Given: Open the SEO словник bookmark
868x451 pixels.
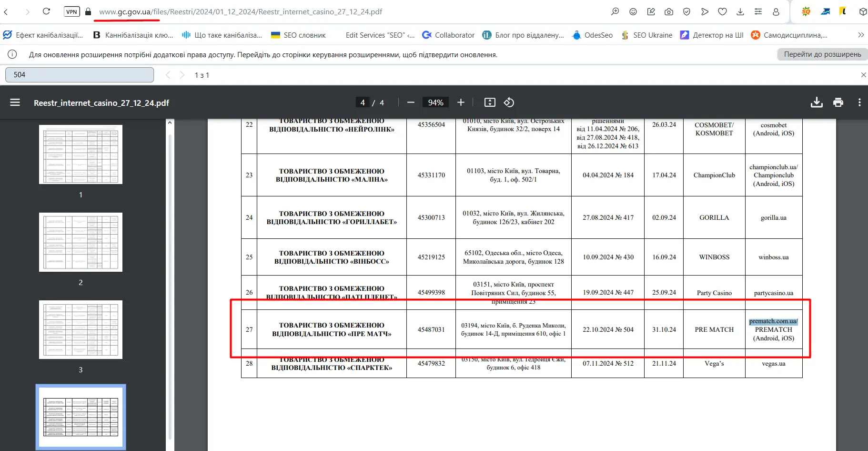Looking at the screenshot, I should (299, 35).
